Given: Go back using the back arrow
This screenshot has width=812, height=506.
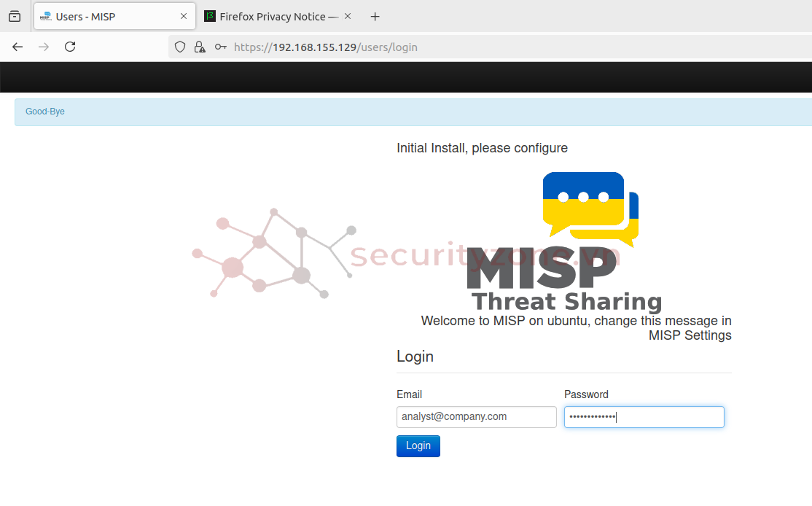Looking at the screenshot, I should click(17, 47).
